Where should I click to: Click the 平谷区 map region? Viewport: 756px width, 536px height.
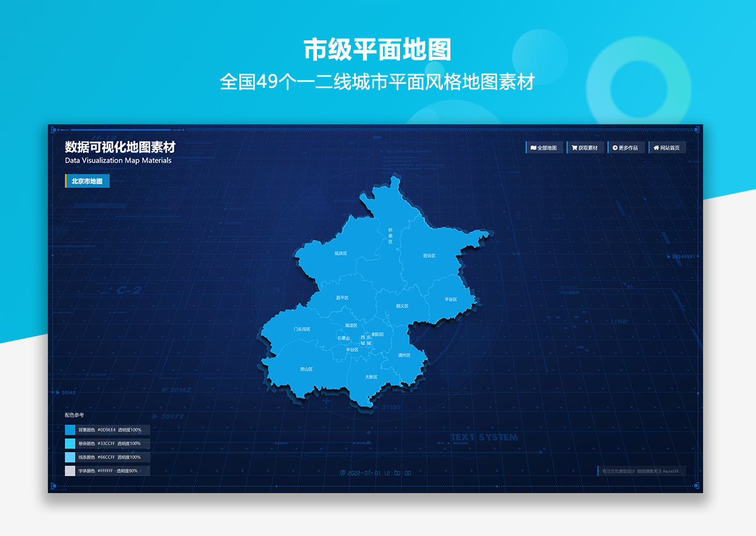point(450,300)
